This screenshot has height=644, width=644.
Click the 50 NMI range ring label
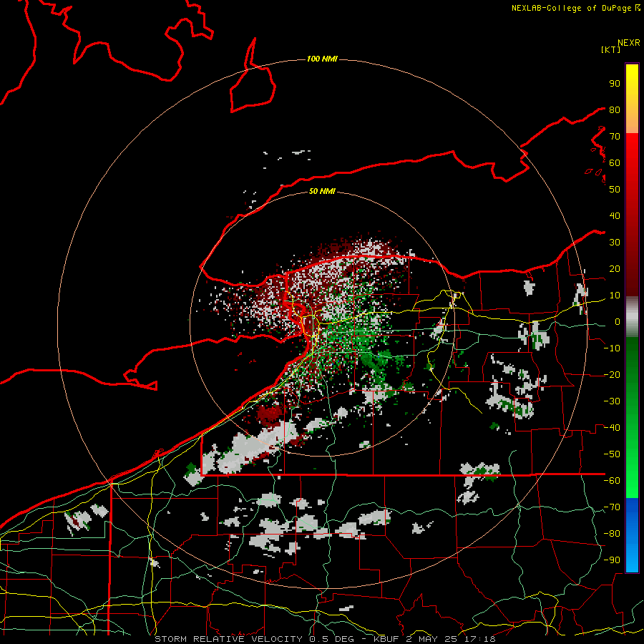click(322, 191)
